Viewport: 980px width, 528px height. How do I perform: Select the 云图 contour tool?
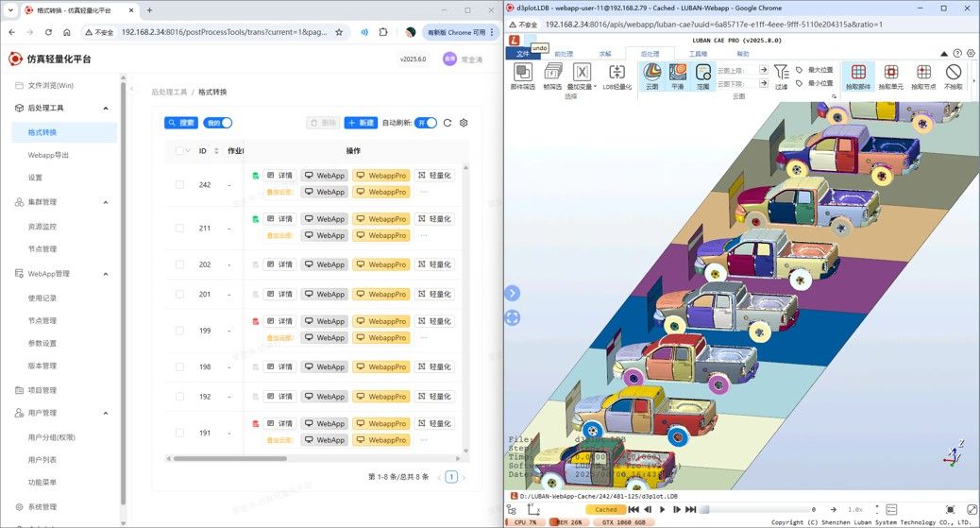click(x=651, y=76)
